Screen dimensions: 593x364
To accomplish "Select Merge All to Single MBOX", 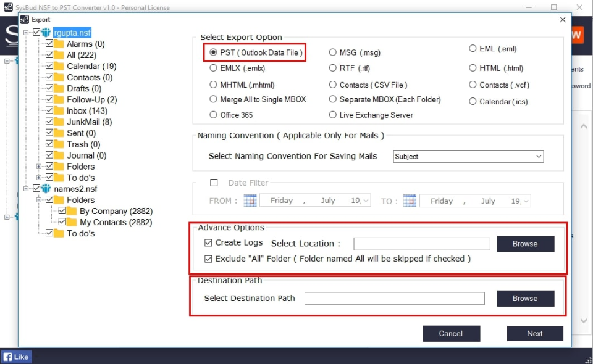I will [x=213, y=99].
